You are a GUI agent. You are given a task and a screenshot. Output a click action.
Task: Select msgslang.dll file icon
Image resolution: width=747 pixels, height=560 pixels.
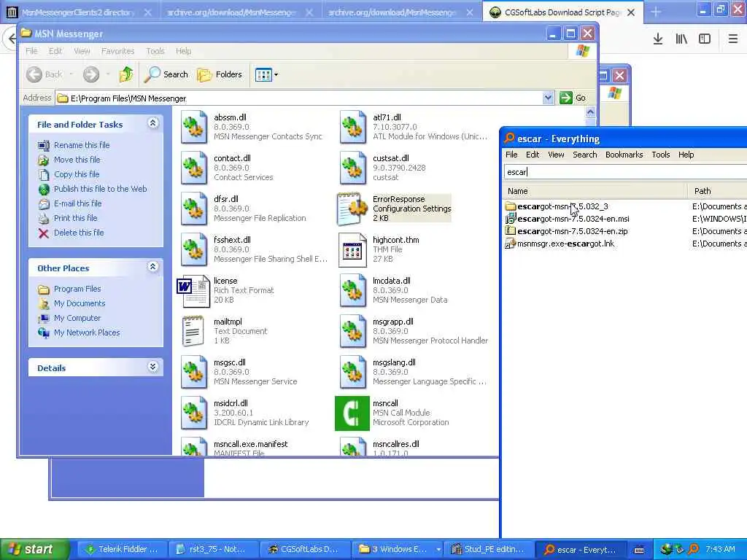[x=353, y=373]
